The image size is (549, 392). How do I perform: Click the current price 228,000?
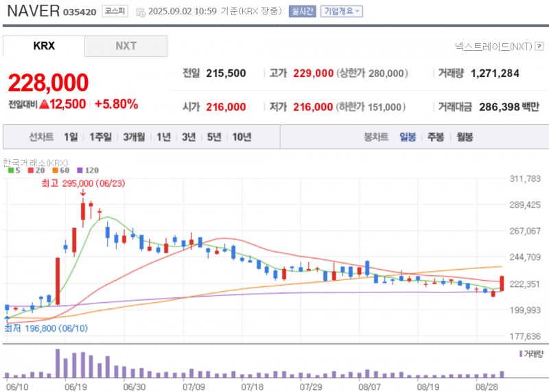(x=48, y=82)
